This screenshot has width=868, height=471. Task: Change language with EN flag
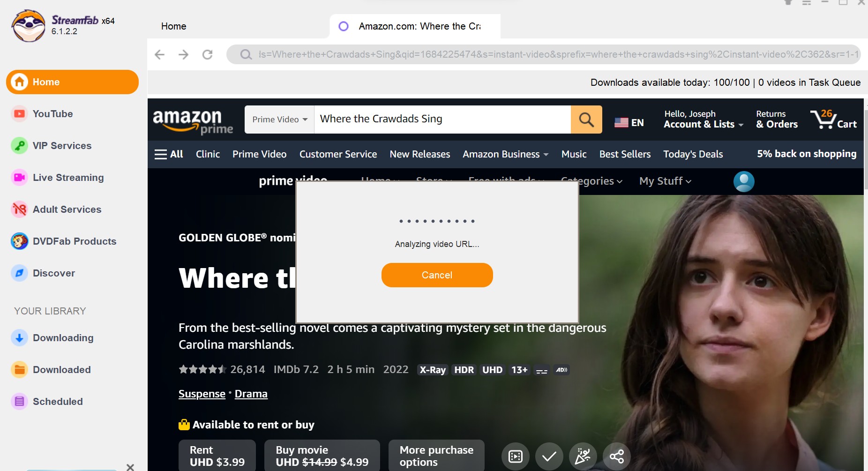[629, 123]
